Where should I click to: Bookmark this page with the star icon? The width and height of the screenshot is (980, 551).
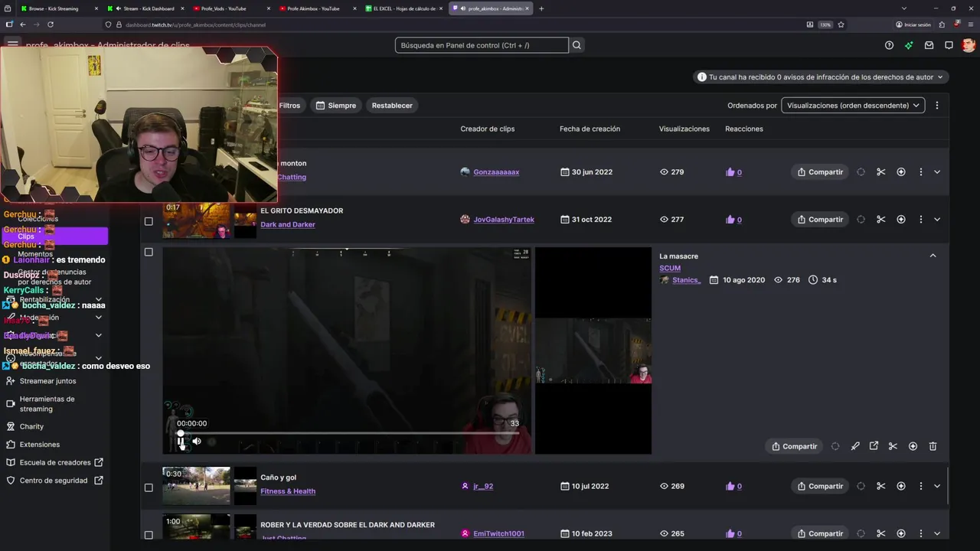[841, 24]
